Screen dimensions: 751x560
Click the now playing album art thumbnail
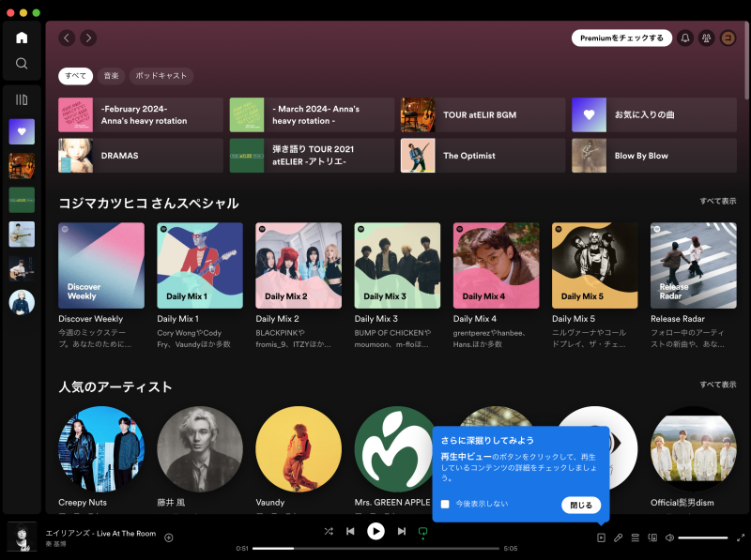pos(22,537)
